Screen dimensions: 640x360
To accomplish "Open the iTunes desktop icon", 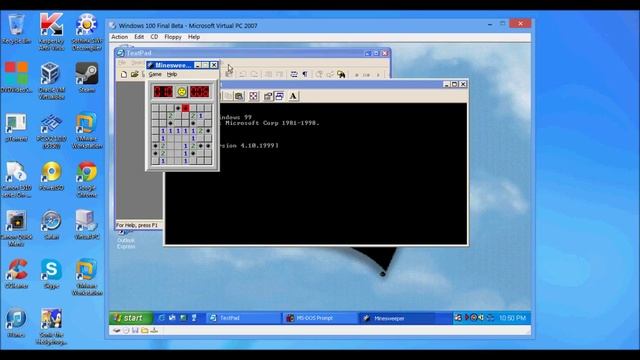I will point(16,322).
